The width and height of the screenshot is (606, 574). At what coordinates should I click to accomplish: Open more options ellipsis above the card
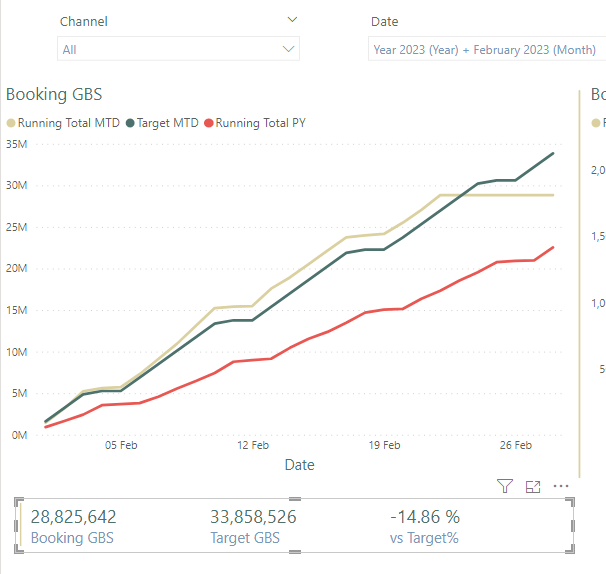coord(561,486)
